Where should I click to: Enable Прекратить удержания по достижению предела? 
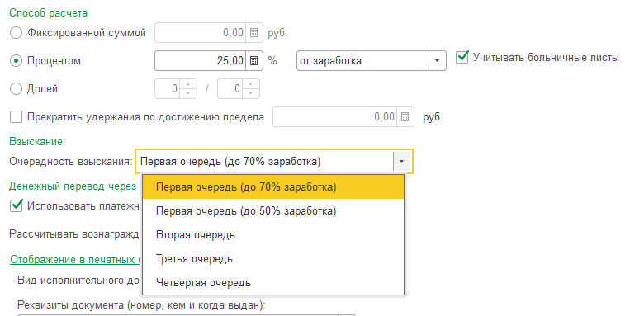click(x=16, y=117)
